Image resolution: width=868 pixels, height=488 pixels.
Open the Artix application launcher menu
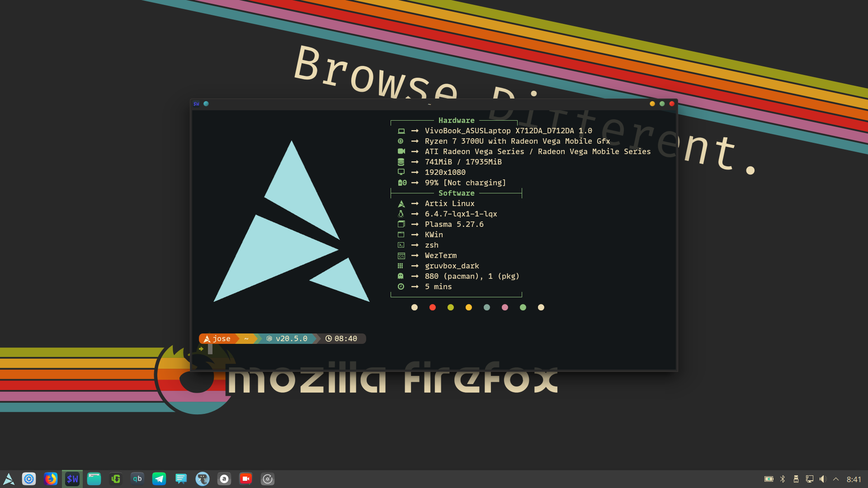[9, 479]
